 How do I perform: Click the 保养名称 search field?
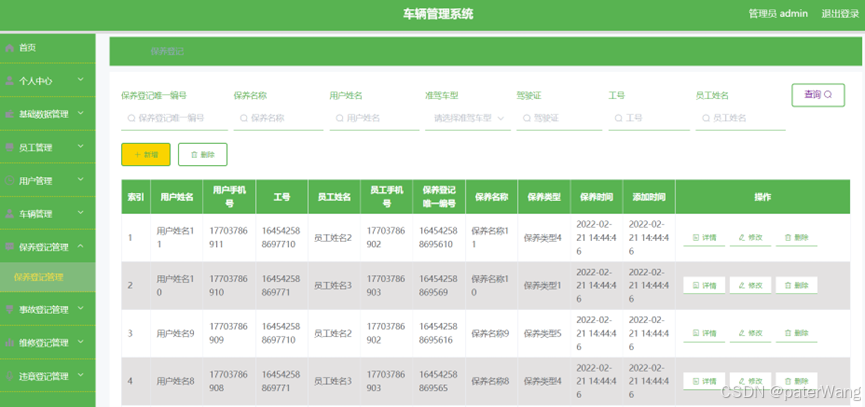click(278, 118)
